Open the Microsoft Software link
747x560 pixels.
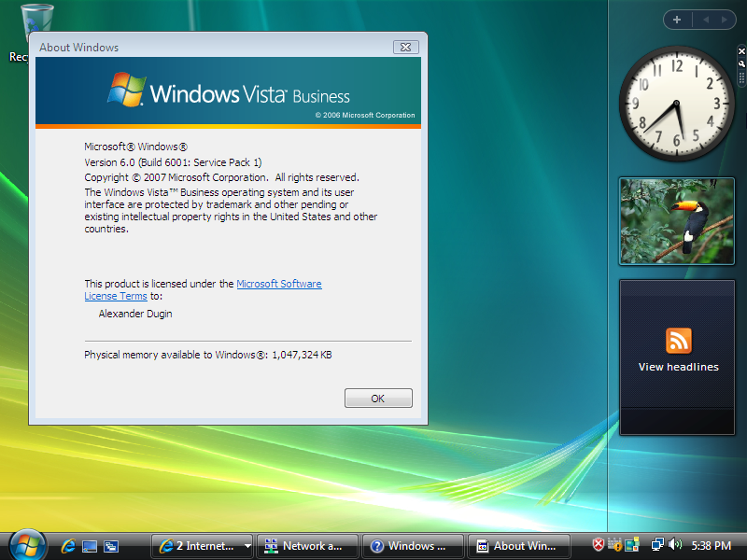(279, 284)
